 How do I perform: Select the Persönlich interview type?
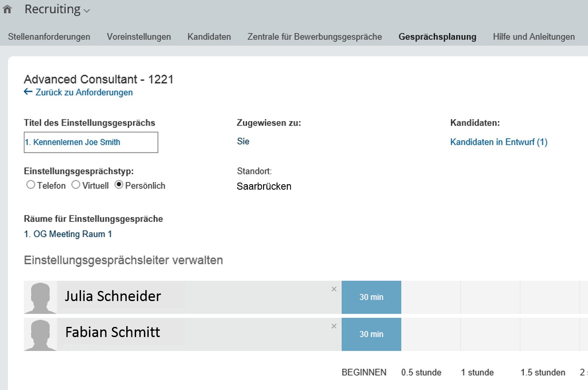coord(119,185)
